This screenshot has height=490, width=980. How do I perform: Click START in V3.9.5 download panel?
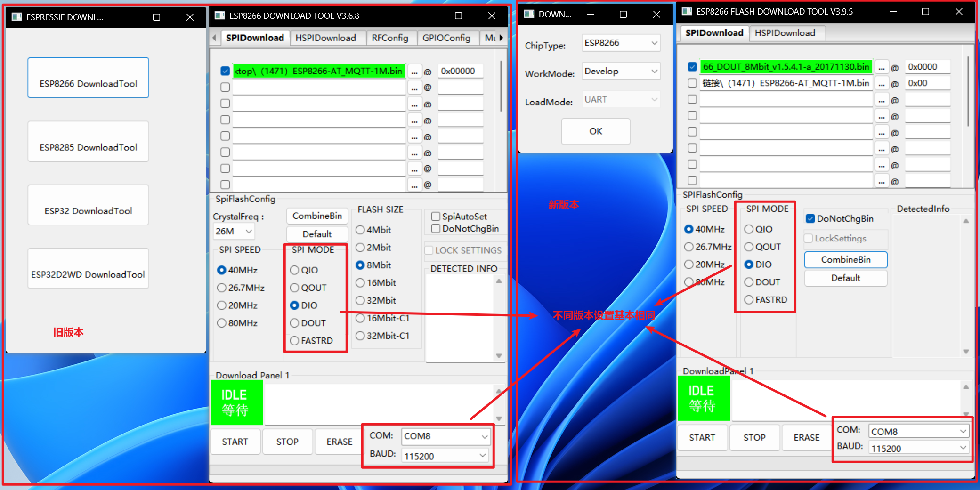click(702, 437)
